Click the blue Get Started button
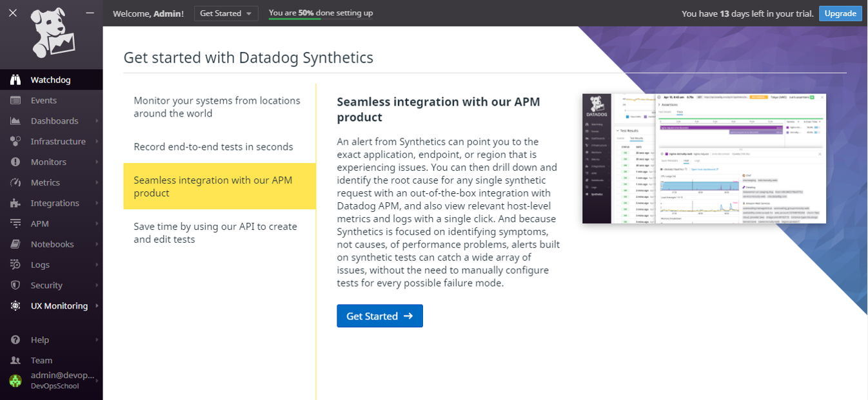This screenshot has height=400, width=868. pos(379,316)
